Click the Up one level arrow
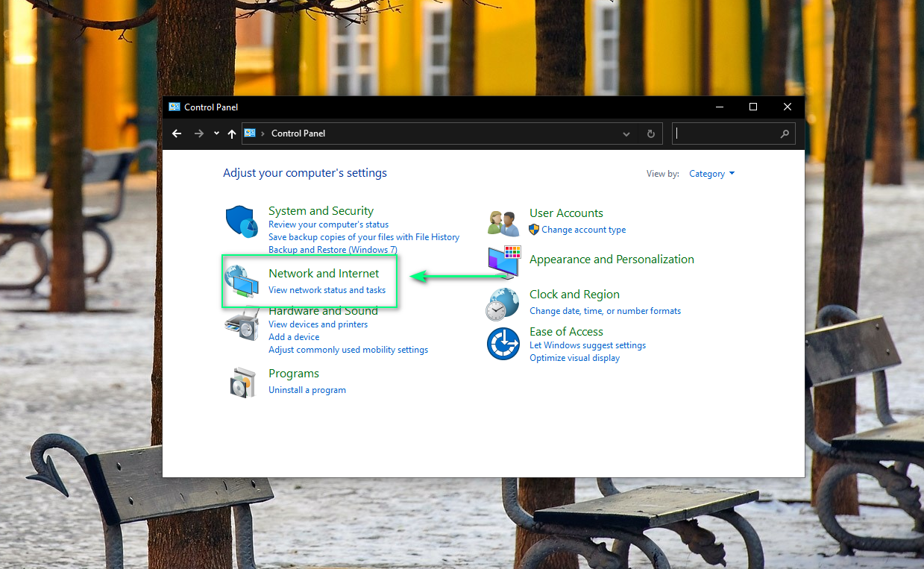The image size is (924, 569). 232,133
